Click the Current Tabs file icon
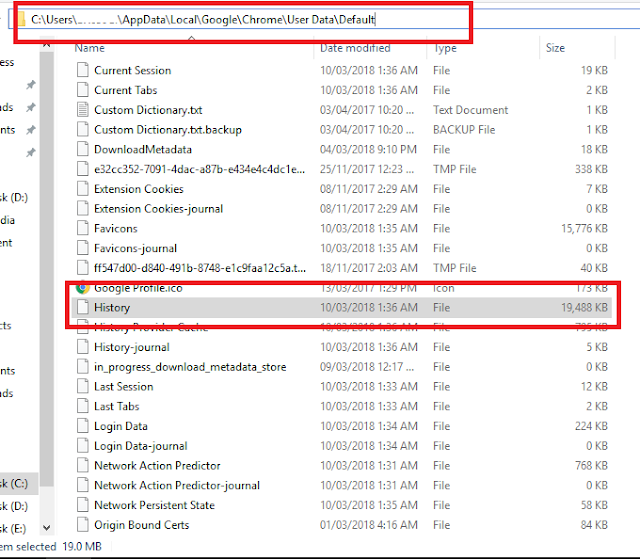 coord(83,90)
